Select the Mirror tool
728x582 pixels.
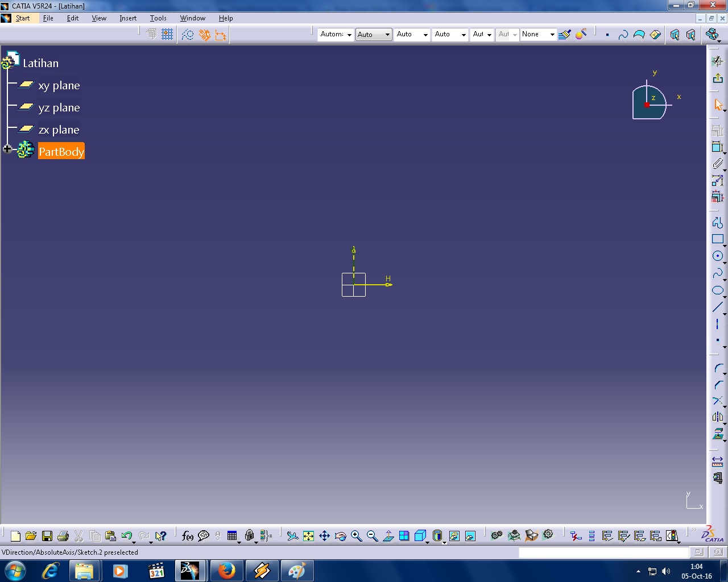click(717, 417)
